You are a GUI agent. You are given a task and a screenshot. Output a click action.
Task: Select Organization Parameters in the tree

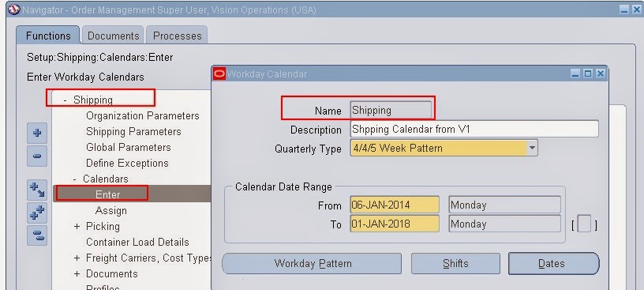pyautogui.click(x=143, y=116)
